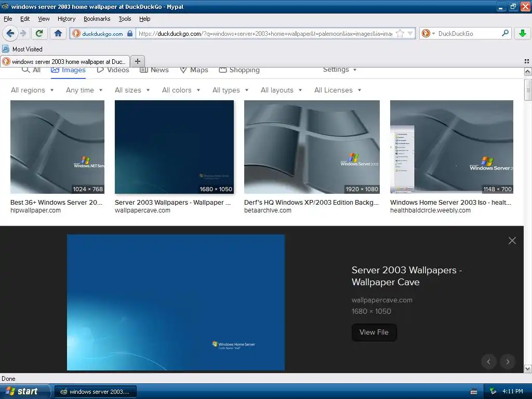Click the page scrollbar down arrow
This screenshot has height=399, width=532.
pos(528,369)
